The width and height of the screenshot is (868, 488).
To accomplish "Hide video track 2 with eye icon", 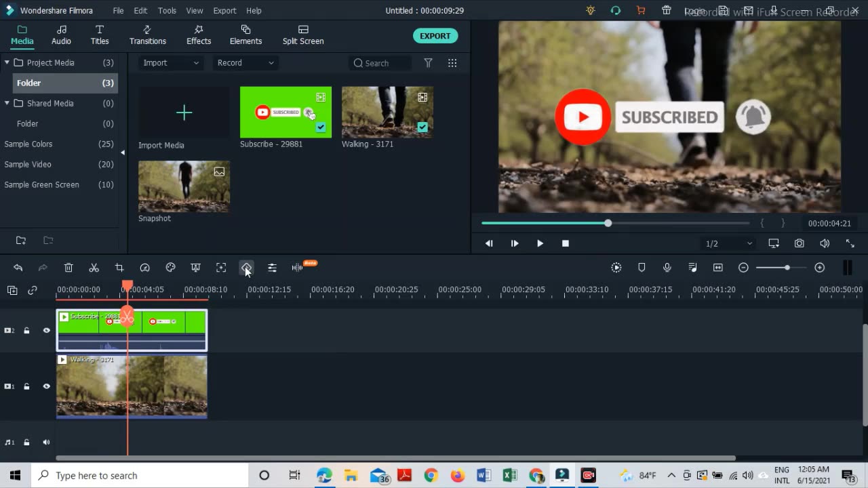I will click(47, 331).
